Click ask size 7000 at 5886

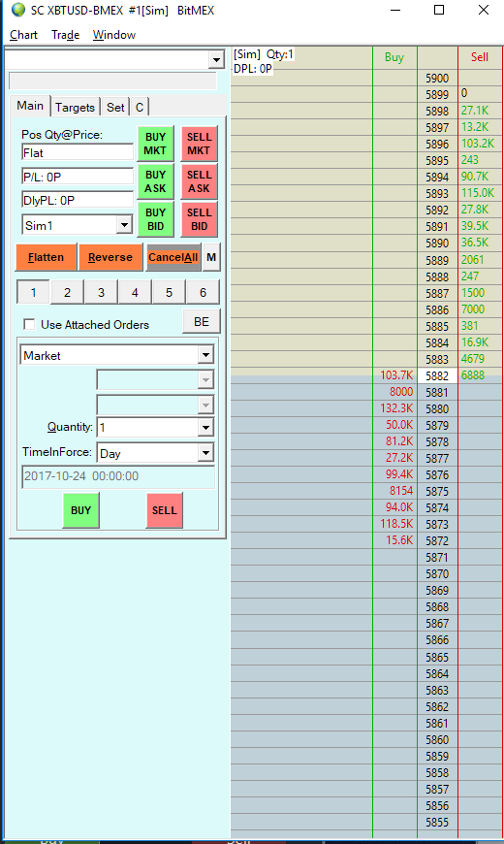(x=473, y=308)
